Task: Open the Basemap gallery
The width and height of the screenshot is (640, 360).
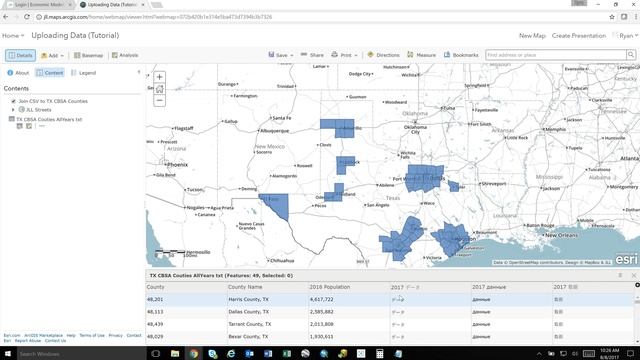Action: [x=88, y=56]
